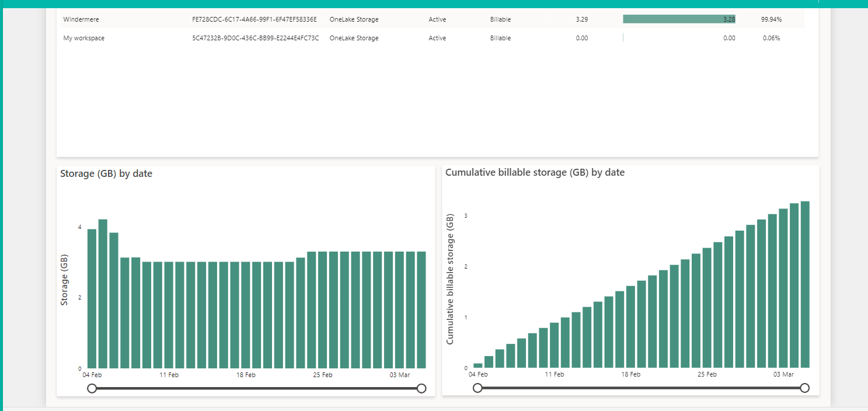The image size is (868, 411).
Task: Select the 0.06% percentage cell
Action: (771, 38)
